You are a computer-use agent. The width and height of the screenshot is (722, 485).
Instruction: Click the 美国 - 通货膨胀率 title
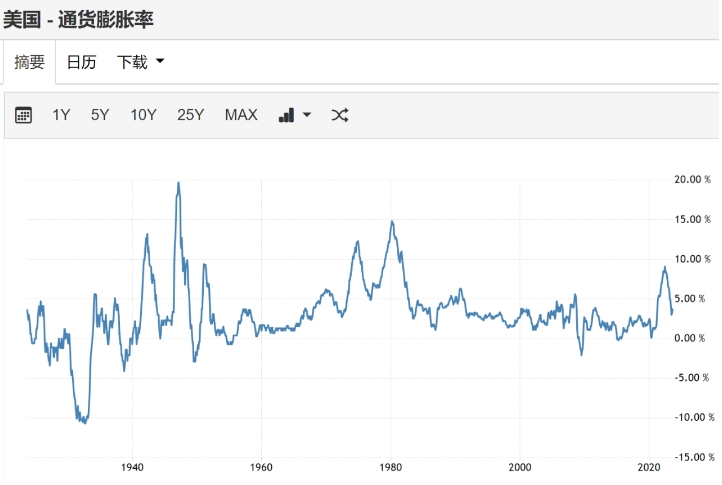pyautogui.click(x=78, y=20)
